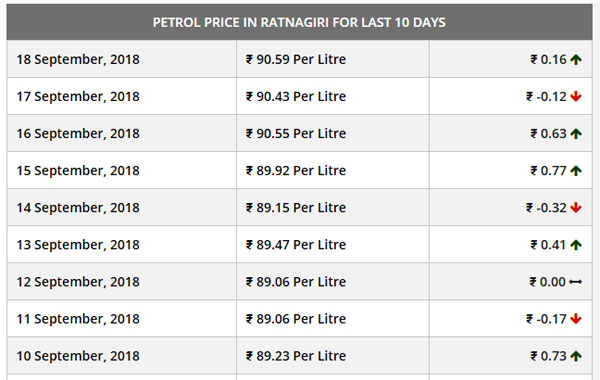Select the 14 September, 2018 date cell
600x380 pixels.
(x=122, y=207)
